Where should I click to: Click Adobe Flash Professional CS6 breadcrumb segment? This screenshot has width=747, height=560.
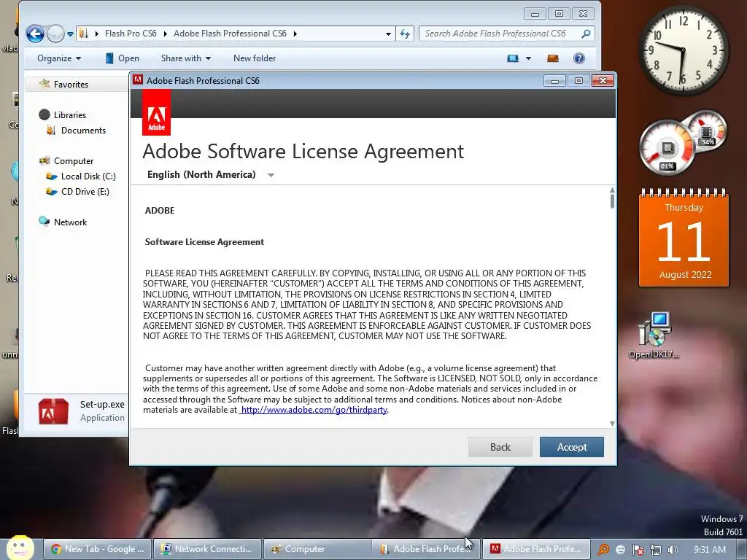[230, 34]
